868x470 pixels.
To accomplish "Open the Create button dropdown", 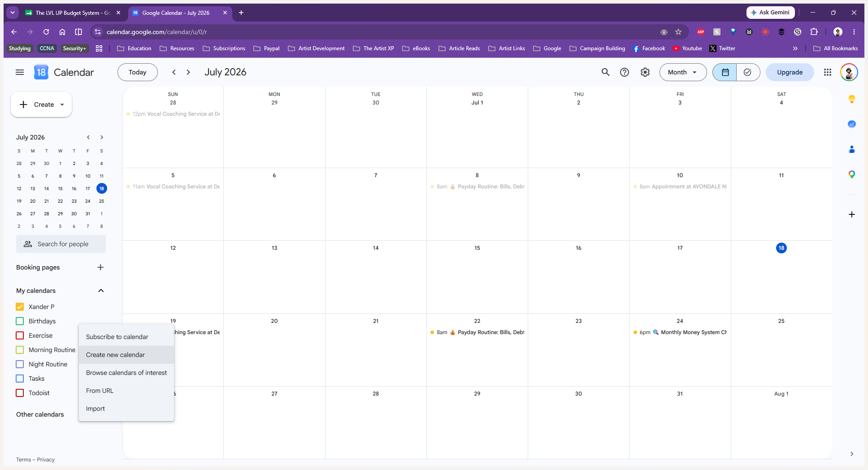I will pyautogui.click(x=62, y=104).
